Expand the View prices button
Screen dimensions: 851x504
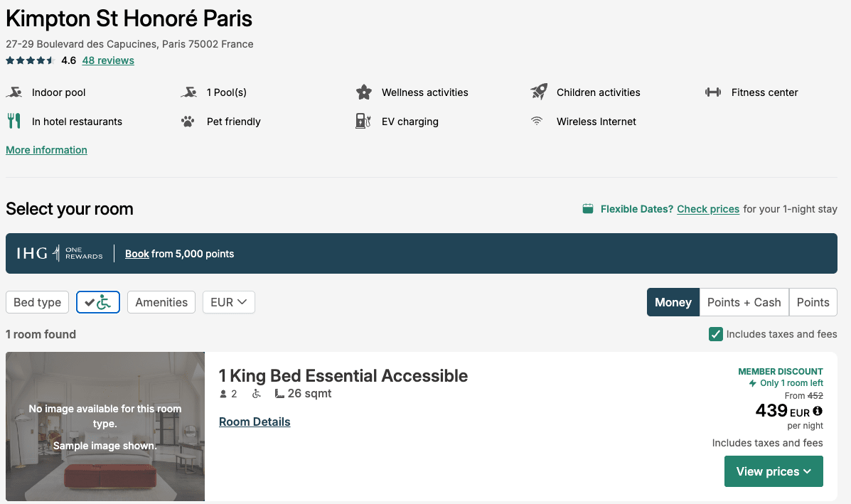click(774, 471)
